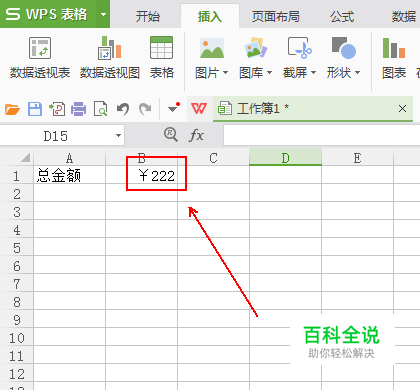Click the open folder icon
420x390 pixels.
click(x=12, y=109)
